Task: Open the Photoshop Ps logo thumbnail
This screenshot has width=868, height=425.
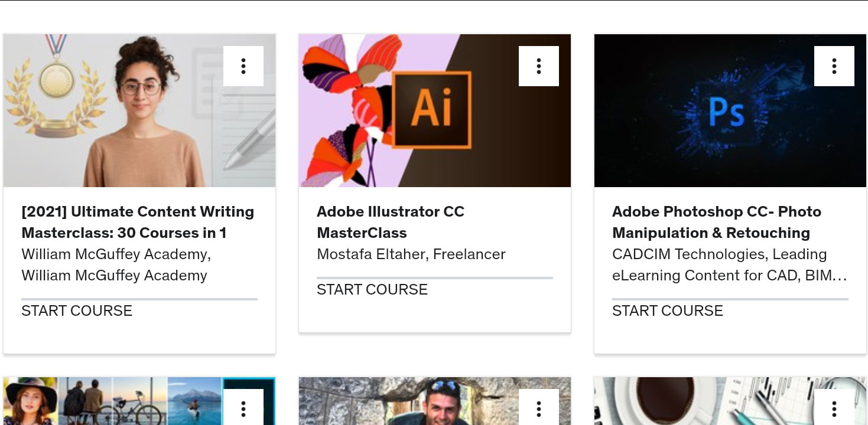Action: tap(730, 110)
